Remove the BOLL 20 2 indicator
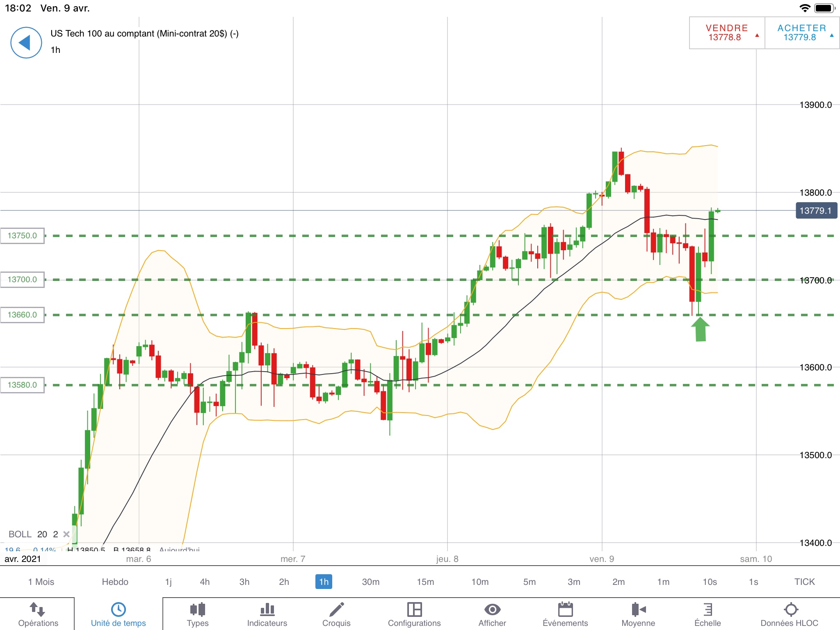Image resolution: width=840 pixels, height=630 pixels. [x=66, y=534]
